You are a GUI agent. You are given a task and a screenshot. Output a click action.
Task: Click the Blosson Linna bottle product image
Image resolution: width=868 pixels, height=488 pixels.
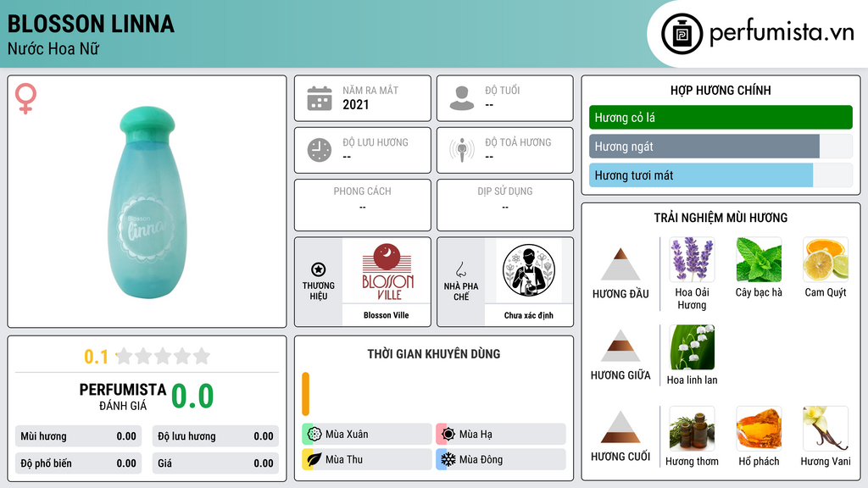(x=147, y=202)
